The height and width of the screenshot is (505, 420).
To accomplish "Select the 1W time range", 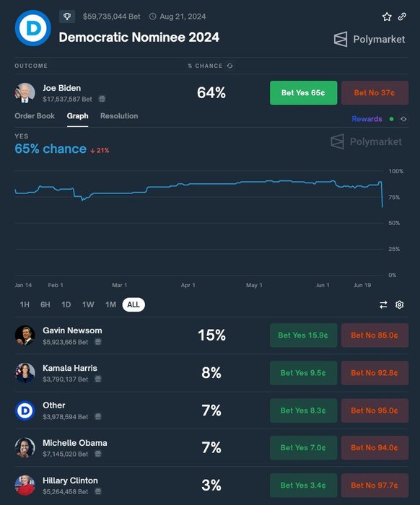I will coord(88,304).
